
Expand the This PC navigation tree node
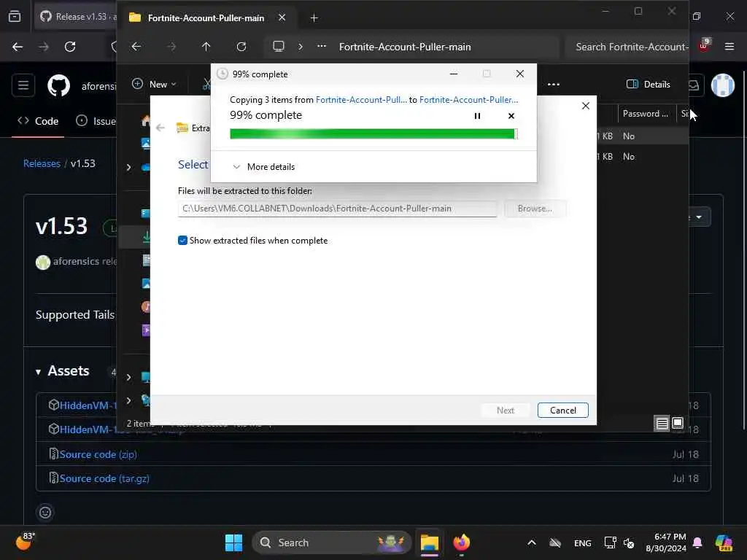[128, 377]
